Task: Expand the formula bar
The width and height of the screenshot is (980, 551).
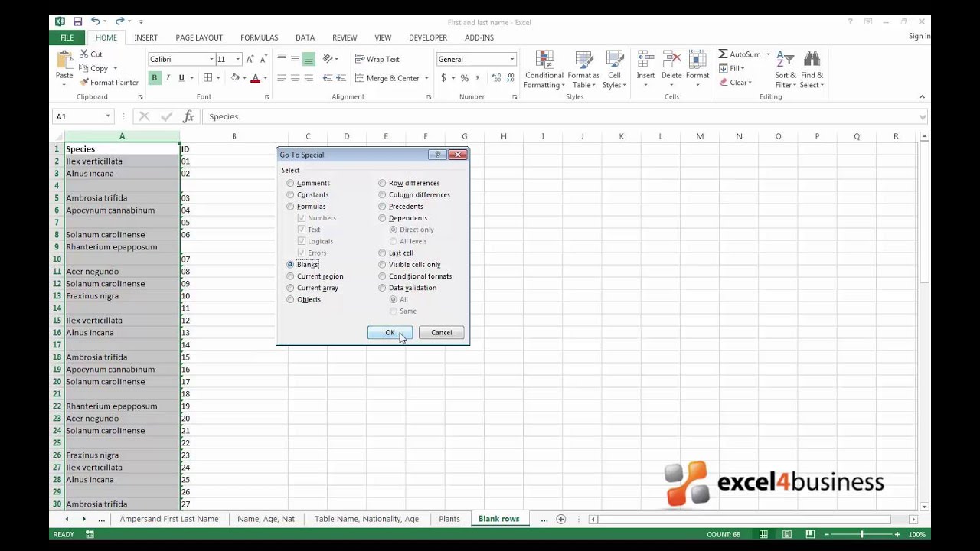Action: (x=922, y=116)
